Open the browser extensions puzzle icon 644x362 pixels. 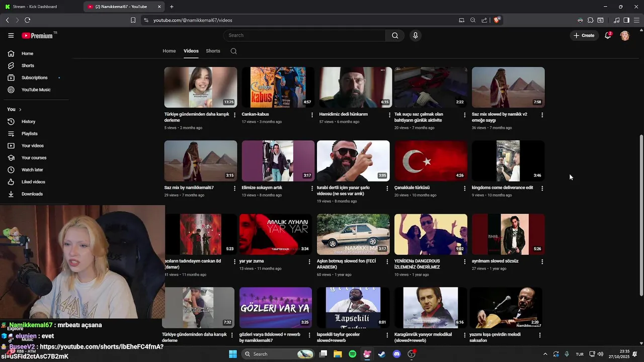(590, 20)
